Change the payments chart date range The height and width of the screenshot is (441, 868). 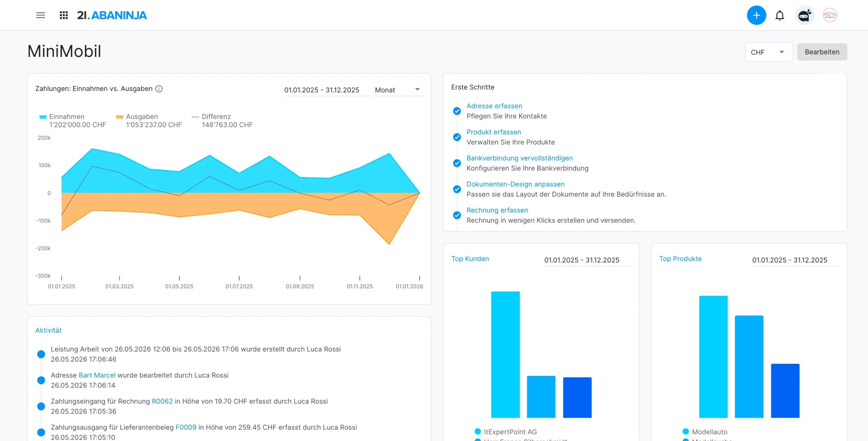pos(327,90)
